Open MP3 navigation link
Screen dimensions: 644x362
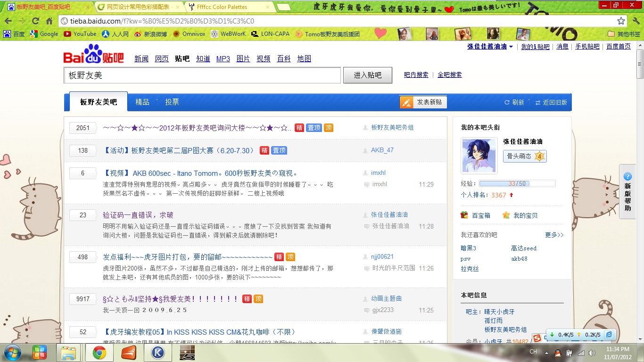click(x=223, y=58)
